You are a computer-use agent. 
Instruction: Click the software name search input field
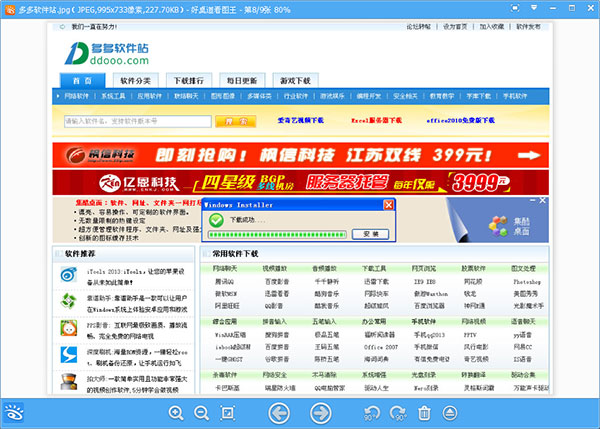138,121
